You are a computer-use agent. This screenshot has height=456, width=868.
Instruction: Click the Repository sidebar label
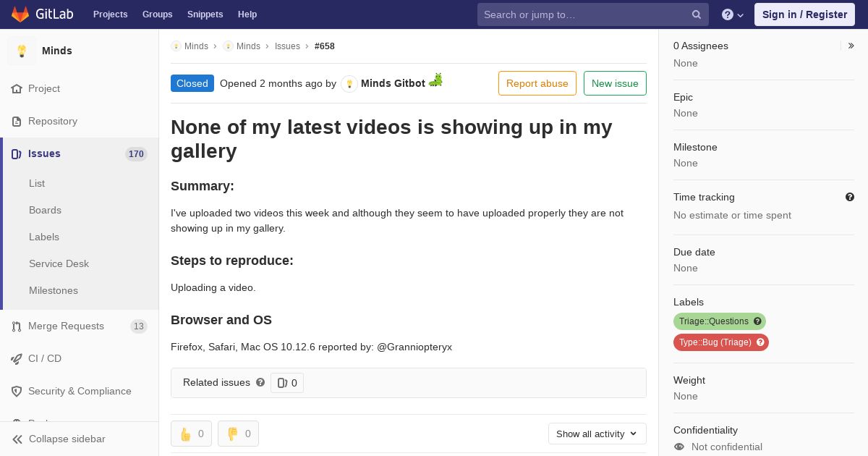[53, 121]
